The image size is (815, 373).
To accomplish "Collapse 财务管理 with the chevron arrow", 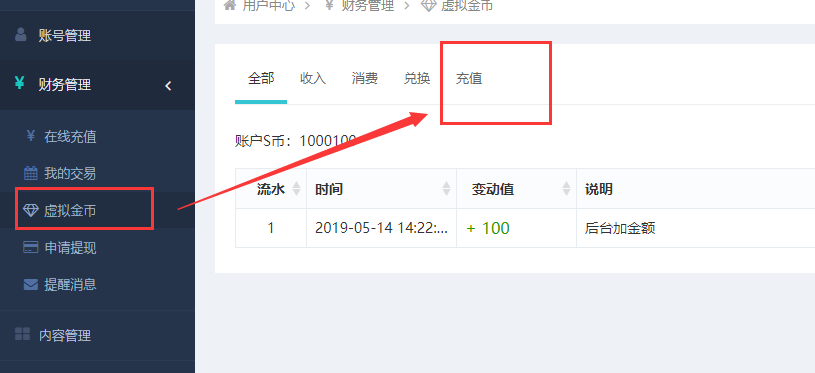I will point(168,86).
